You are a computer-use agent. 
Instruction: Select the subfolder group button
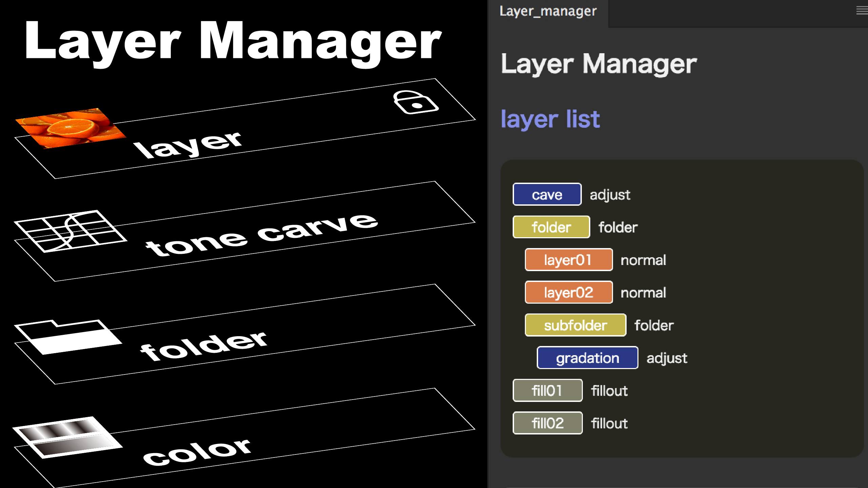[x=575, y=325]
